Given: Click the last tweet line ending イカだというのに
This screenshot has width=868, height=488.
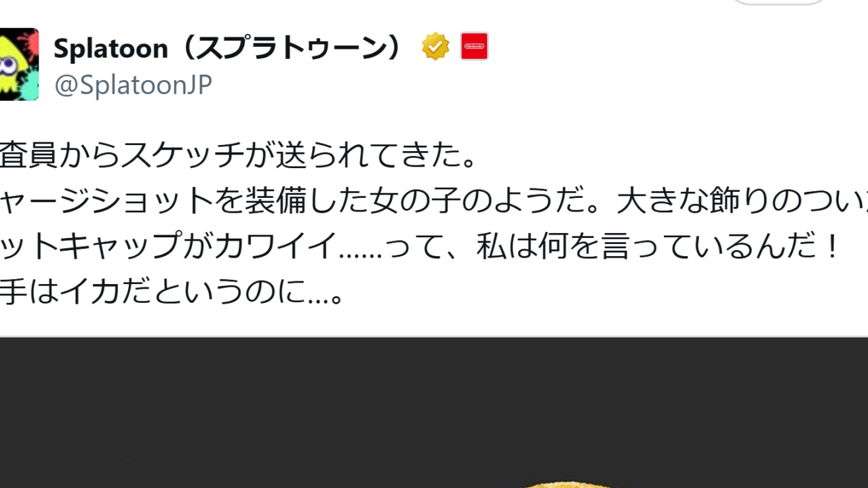Looking at the screenshot, I should pos(174,292).
